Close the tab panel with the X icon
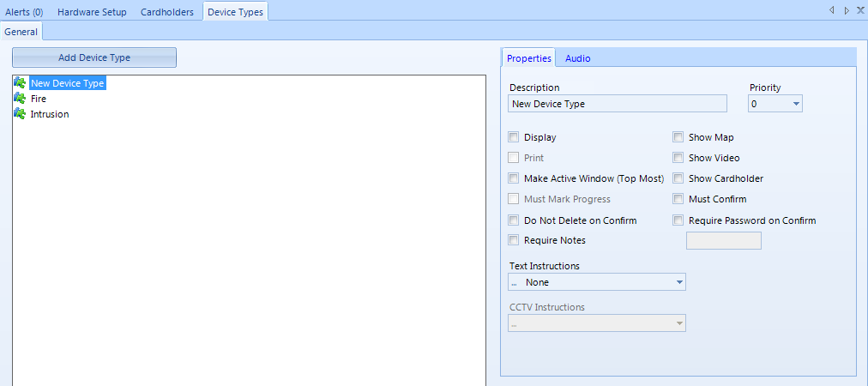The image size is (868, 386). (x=860, y=10)
